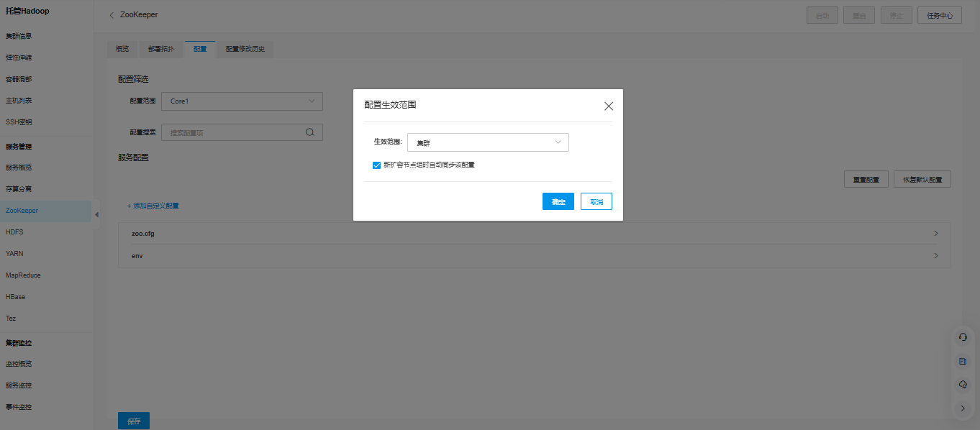Switch to the 部署拓扑 tab
Screen dimensions: 980x430
pos(161,50)
